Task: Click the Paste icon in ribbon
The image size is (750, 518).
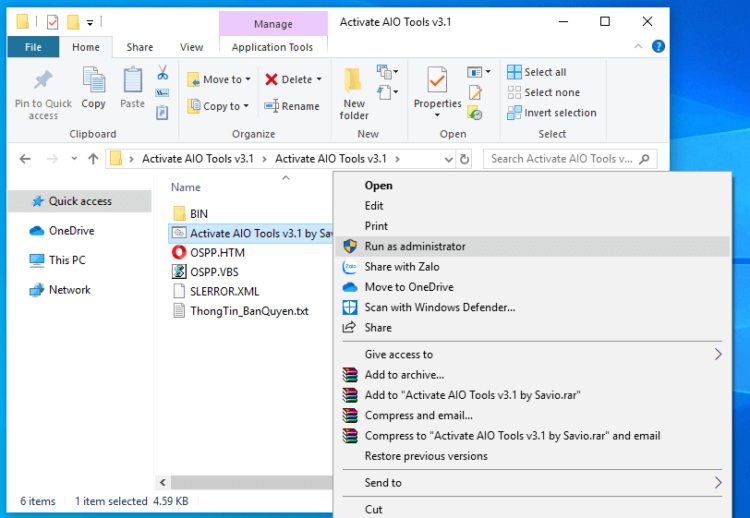Action: (132, 82)
